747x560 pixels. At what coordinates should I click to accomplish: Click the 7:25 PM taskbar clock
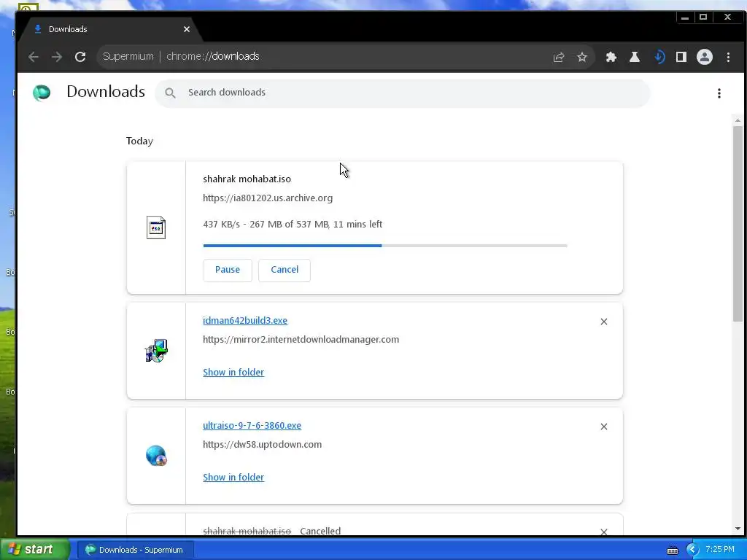coord(720,550)
